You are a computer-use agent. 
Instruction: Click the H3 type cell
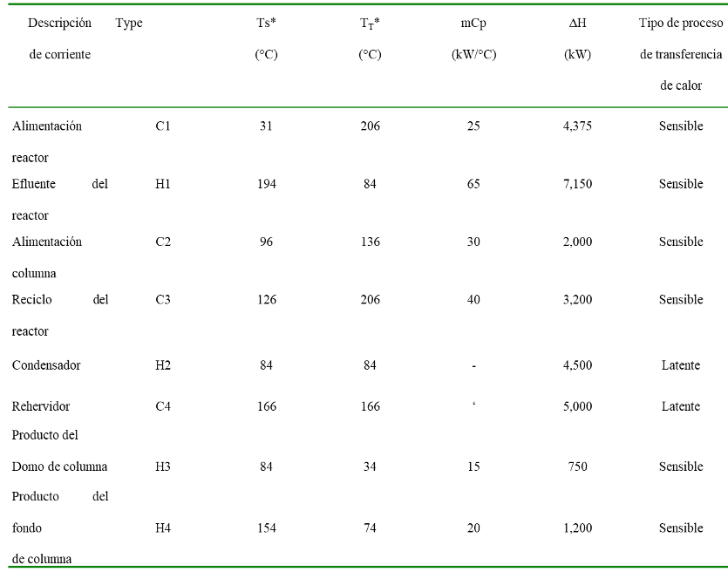pos(163,466)
